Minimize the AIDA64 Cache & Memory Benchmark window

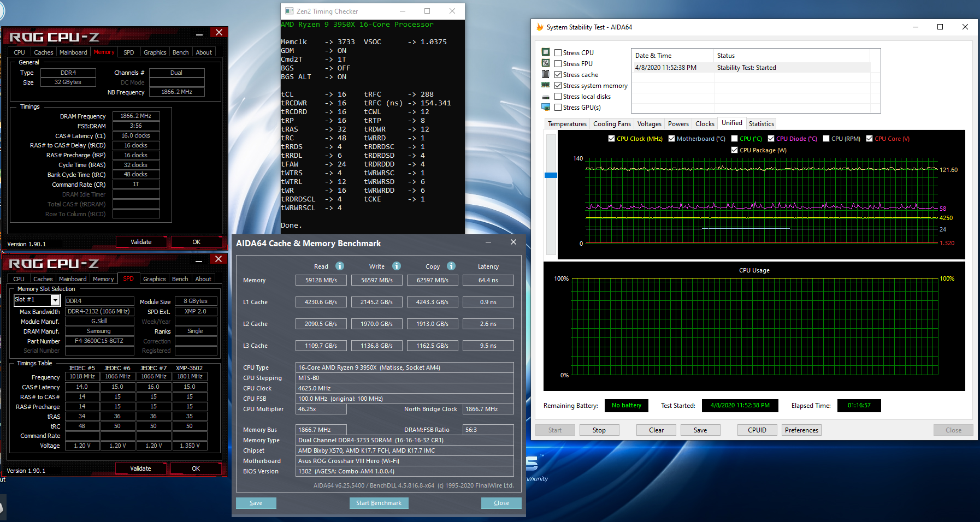pos(488,242)
